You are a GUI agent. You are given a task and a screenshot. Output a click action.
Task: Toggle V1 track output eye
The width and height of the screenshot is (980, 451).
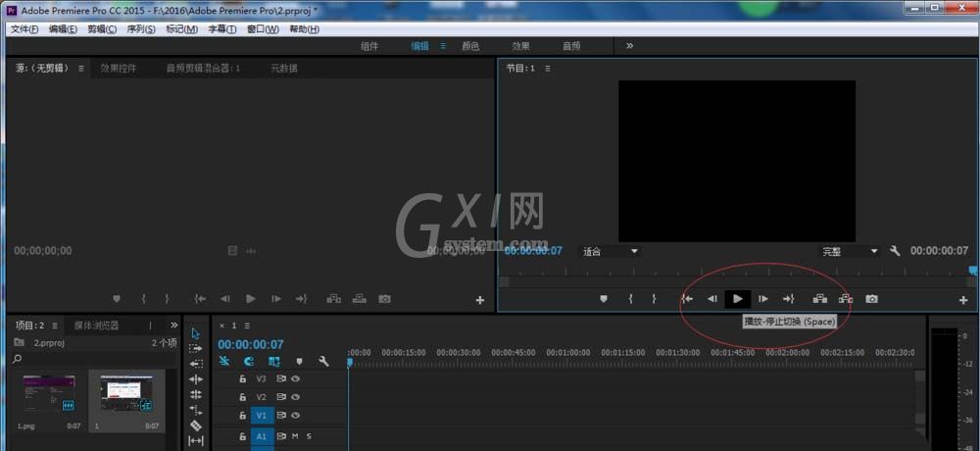coord(295,415)
